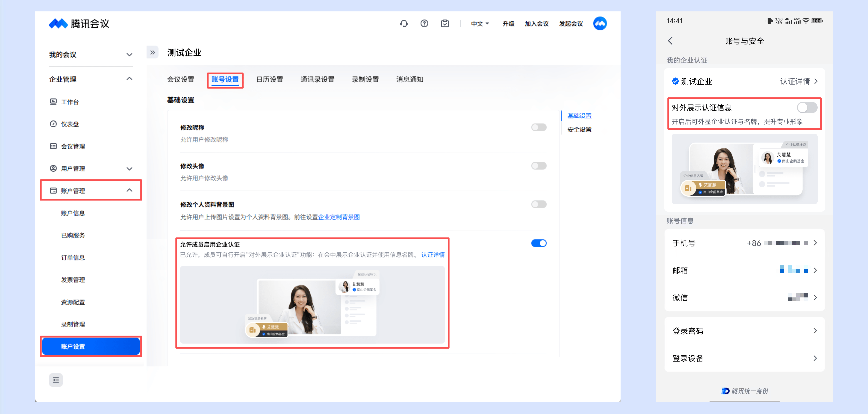Open 认证详情 link in web settings
The image size is (868, 414).
433,255
